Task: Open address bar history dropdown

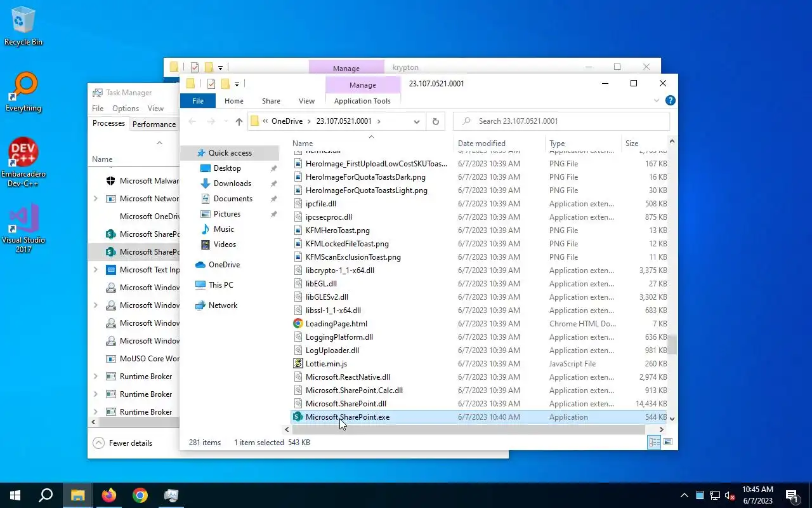Action: pyautogui.click(x=416, y=121)
